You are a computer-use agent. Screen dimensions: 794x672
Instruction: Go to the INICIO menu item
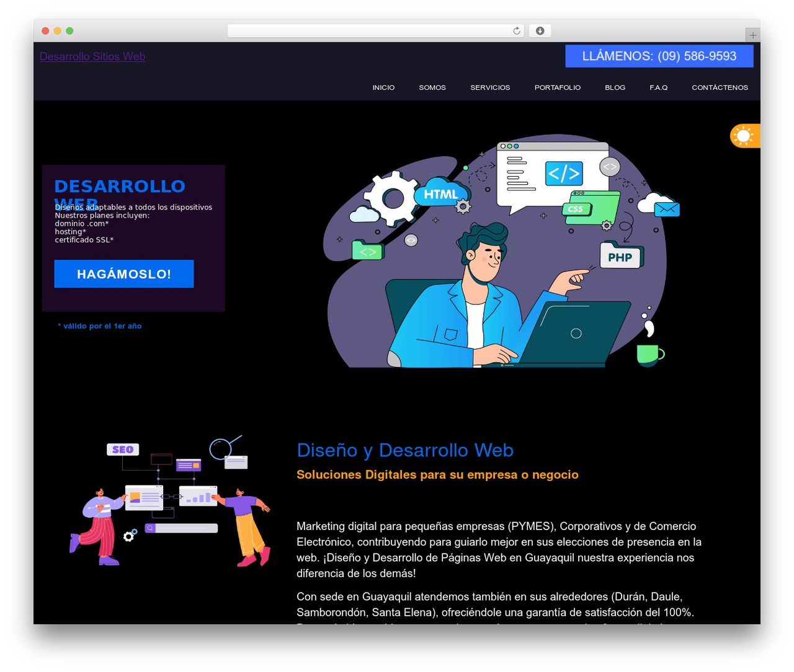(x=383, y=87)
